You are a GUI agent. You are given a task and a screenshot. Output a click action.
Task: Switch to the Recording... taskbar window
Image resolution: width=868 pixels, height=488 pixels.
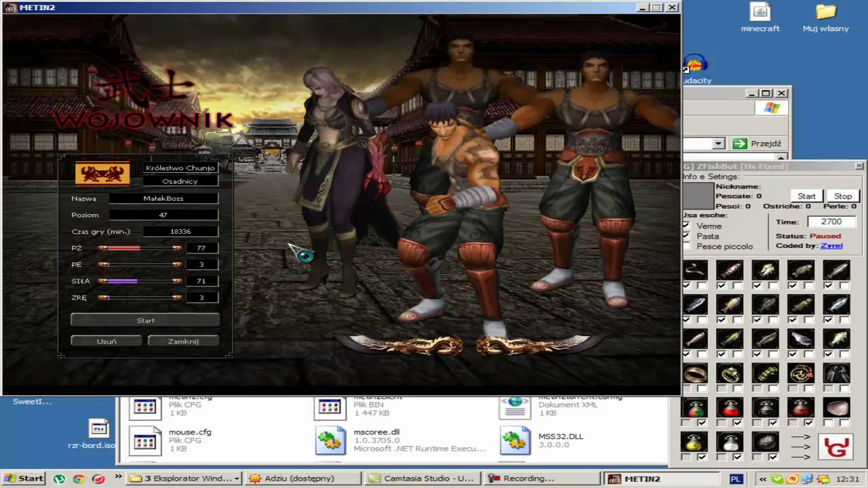click(x=542, y=479)
